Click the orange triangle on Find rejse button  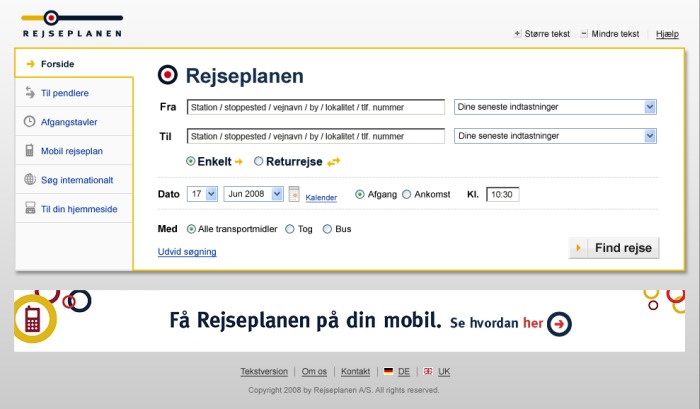[579, 247]
